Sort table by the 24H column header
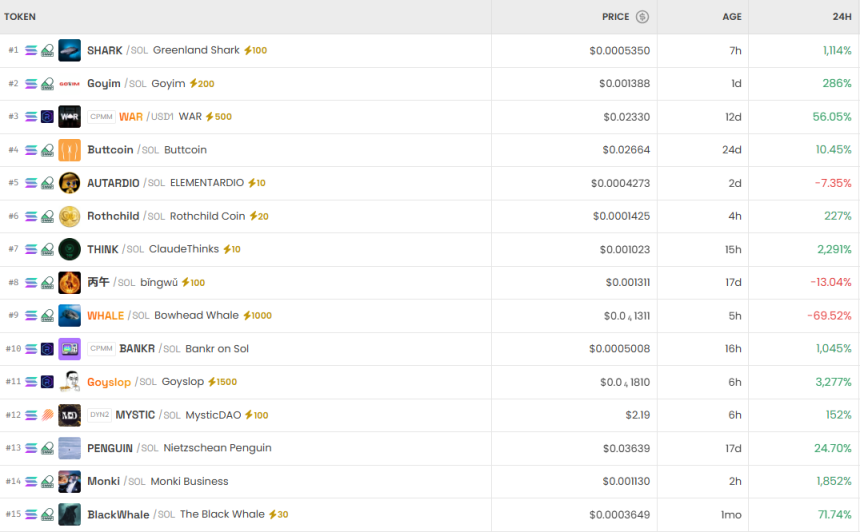Image resolution: width=860 pixels, height=532 pixels. click(842, 17)
